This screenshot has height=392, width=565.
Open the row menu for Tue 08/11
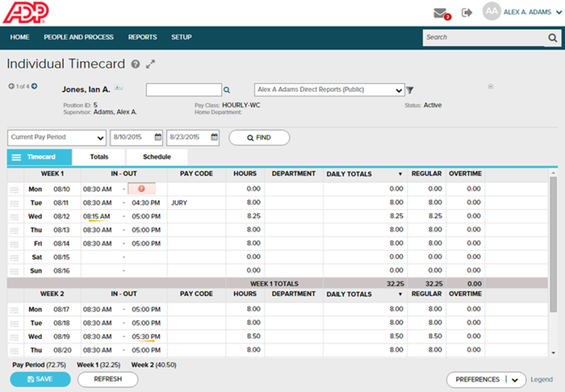[x=15, y=203]
